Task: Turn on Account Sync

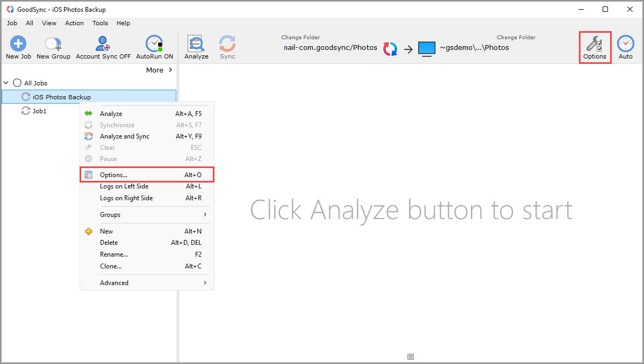Action: (102, 47)
